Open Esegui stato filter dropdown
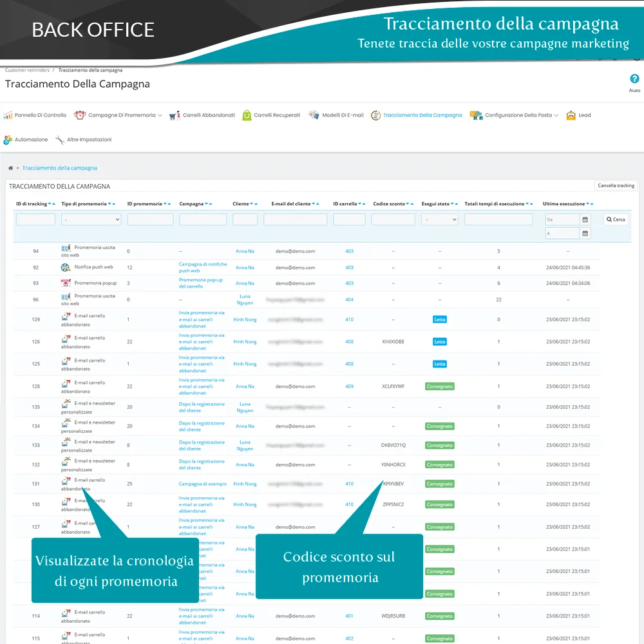This screenshot has width=644, height=644. pyautogui.click(x=439, y=220)
